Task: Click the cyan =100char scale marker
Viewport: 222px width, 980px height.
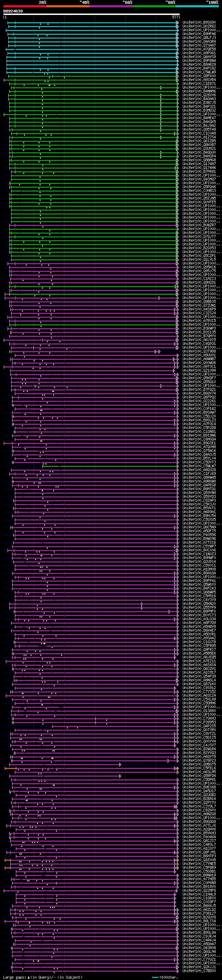Action: click(x=155, y=977)
